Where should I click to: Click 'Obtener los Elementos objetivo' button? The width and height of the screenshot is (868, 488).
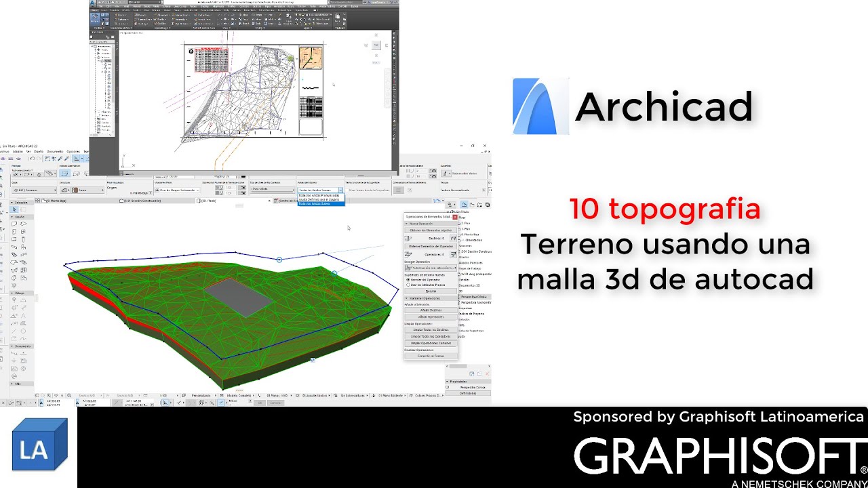[x=431, y=230]
